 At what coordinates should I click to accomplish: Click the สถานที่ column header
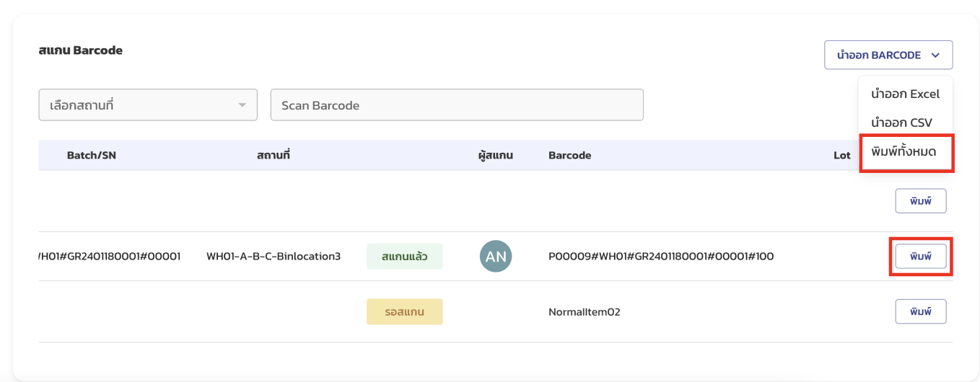click(x=273, y=155)
